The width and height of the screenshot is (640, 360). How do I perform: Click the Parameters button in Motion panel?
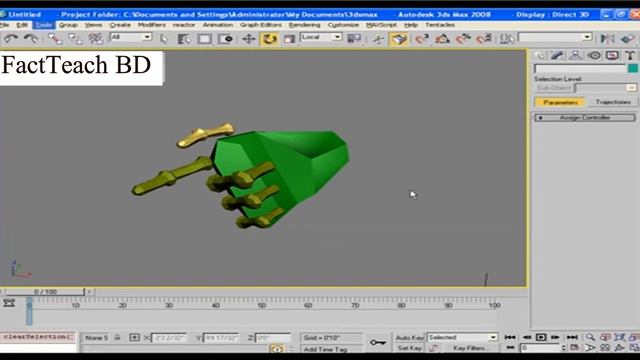(560, 102)
